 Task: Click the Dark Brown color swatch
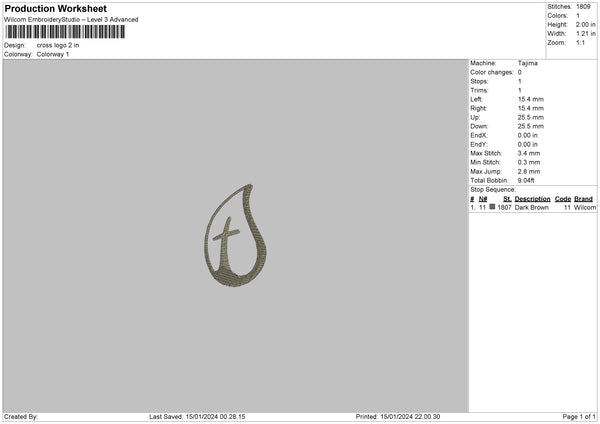click(x=492, y=207)
